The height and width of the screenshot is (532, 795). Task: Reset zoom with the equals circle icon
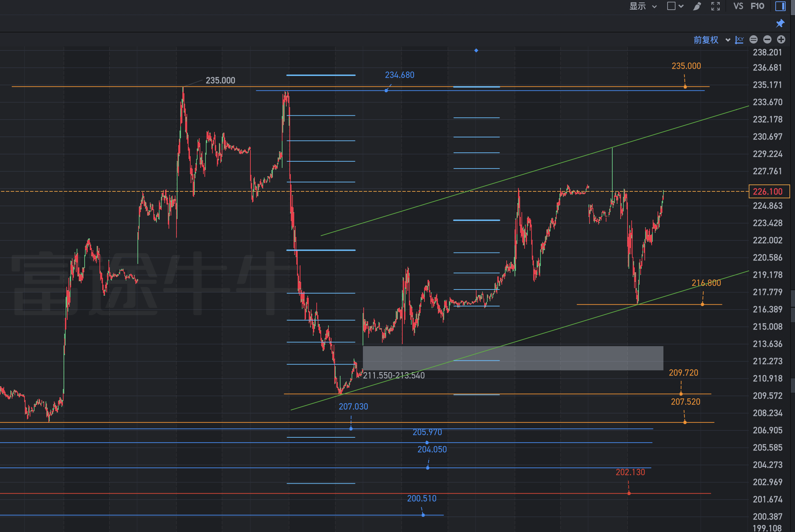tap(754, 40)
